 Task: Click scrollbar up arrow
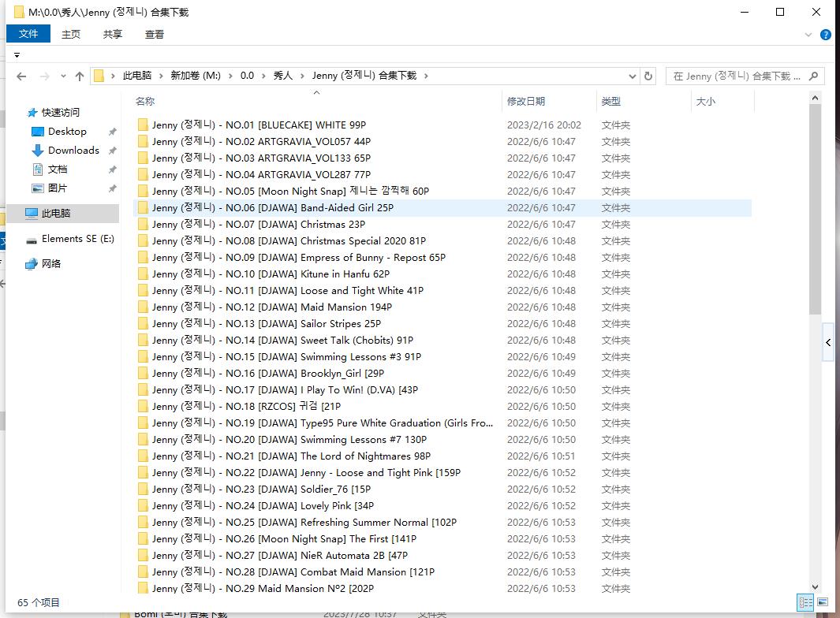pos(815,98)
